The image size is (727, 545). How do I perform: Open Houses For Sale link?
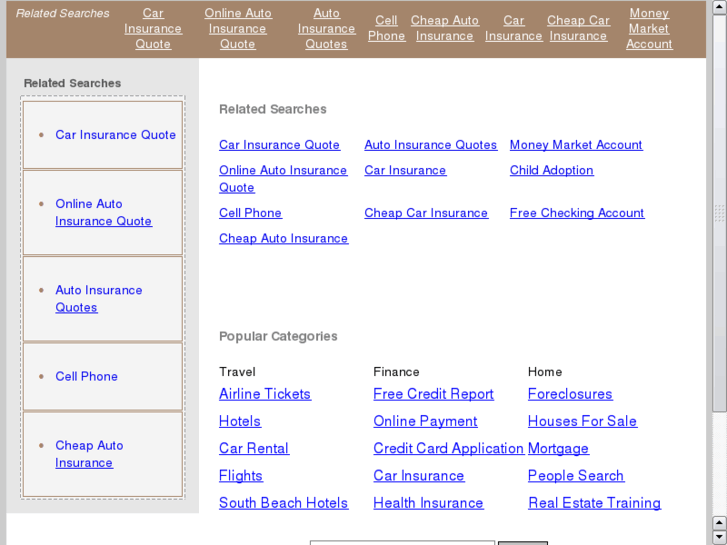(x=583, y=422)
